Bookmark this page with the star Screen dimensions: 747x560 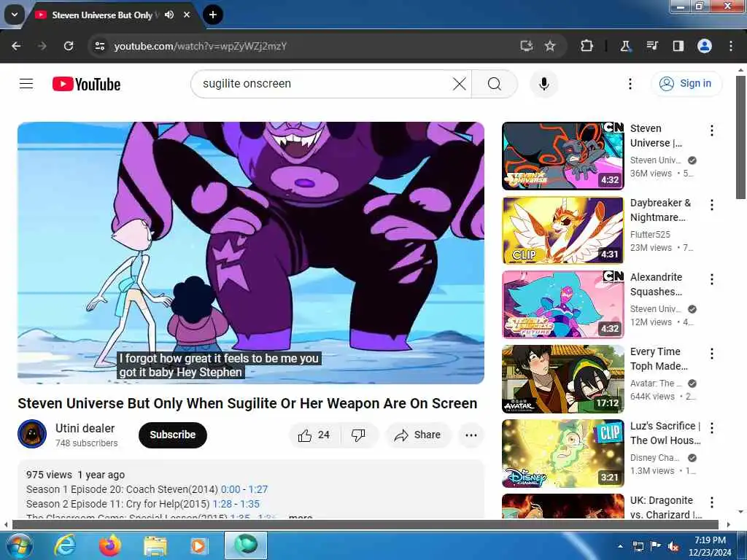pyautogui.click(x=550, y=46)
